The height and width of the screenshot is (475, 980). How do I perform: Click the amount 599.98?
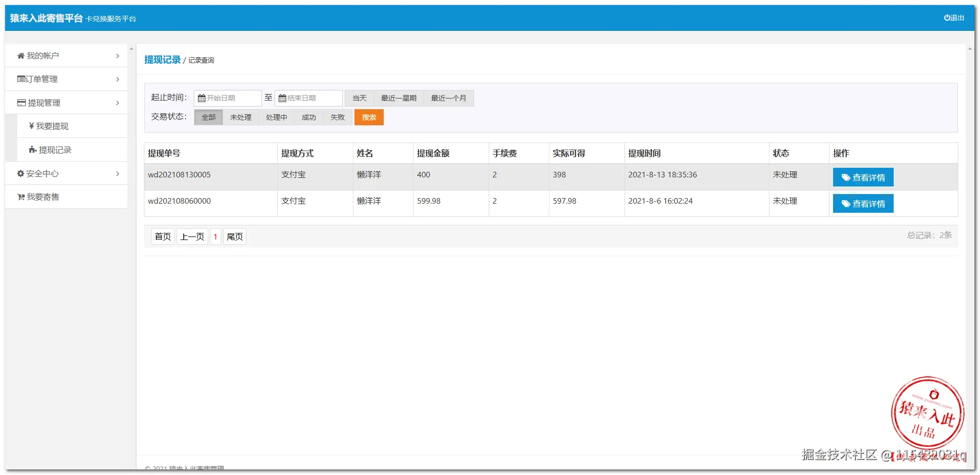[429, 201]
